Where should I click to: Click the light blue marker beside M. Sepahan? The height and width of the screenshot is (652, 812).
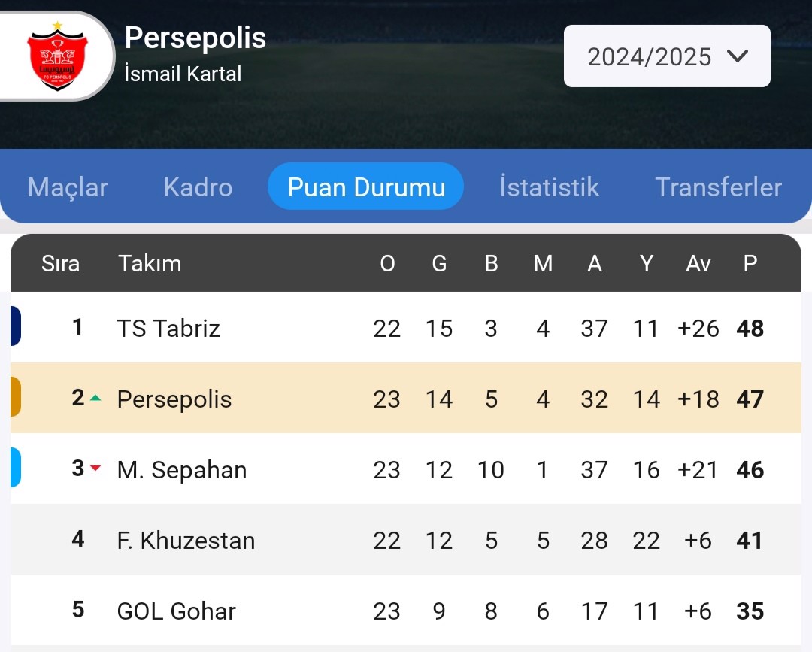point(16,467)
